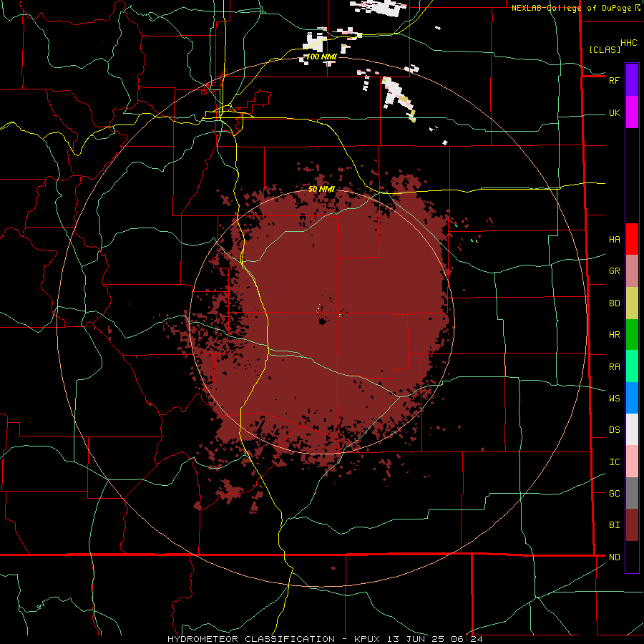644x644 pixels.
Task: Click the HHC product code label
Action: 628,43
